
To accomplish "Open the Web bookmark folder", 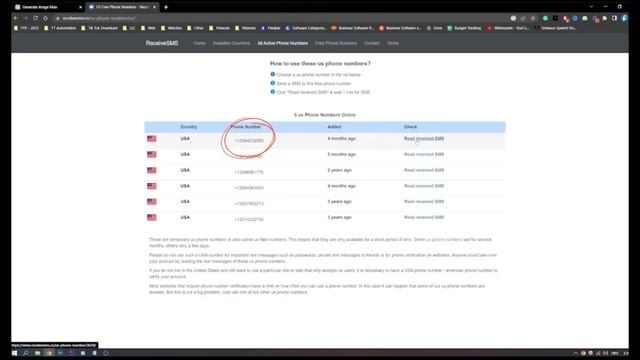I will (148, 28).
